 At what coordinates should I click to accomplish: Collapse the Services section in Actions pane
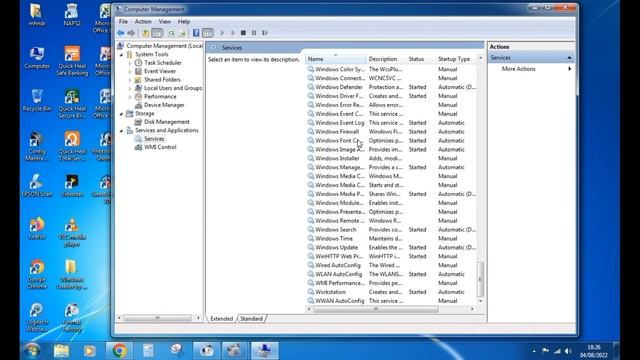pos(569,58)
